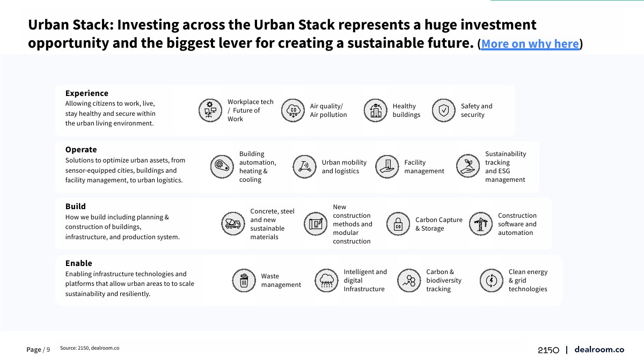The width and height of the screenshot is (644, 362).
Task: Click the Air quality cloud icon
Action: [x=293, y=110]
